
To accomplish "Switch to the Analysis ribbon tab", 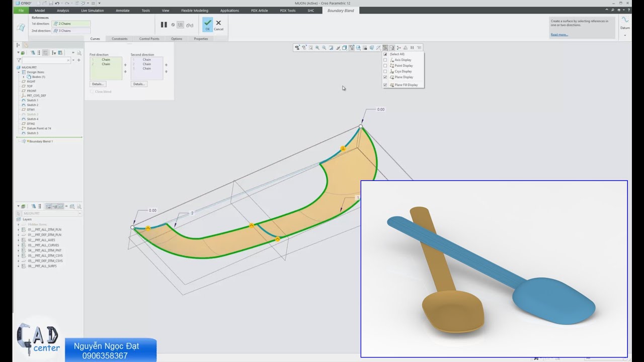I will [x=63, y=10].
